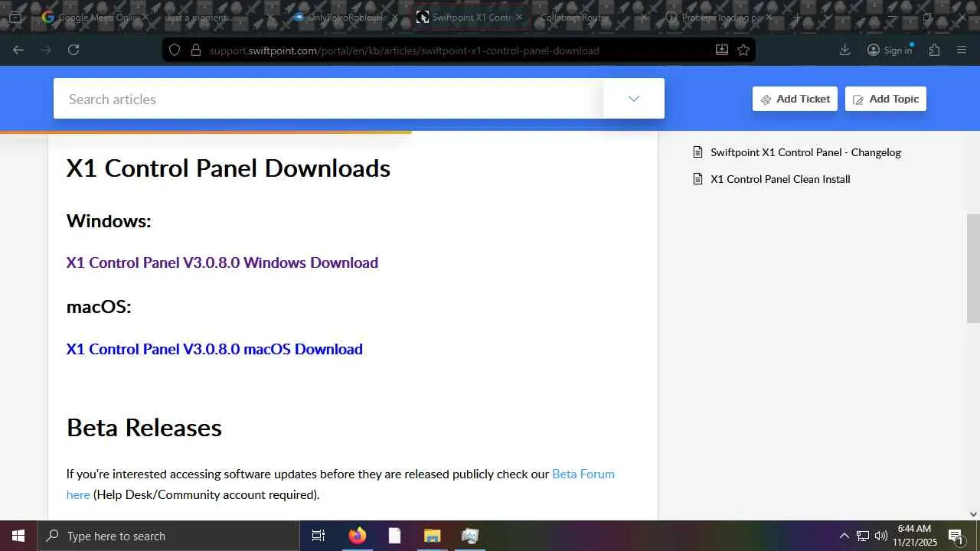Download X1 Control Panel V3.0.8.0 for macOS

click(214, 349)
